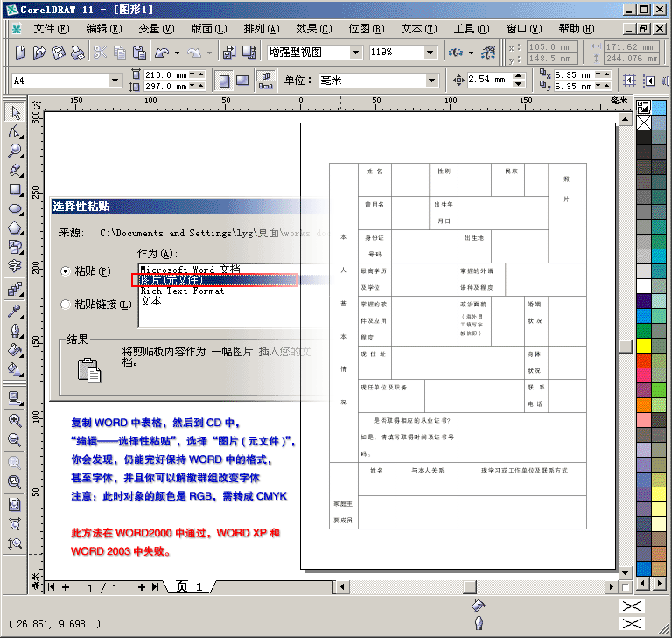
Task: Pick the red palette swatch
Action: click(644, 361)
